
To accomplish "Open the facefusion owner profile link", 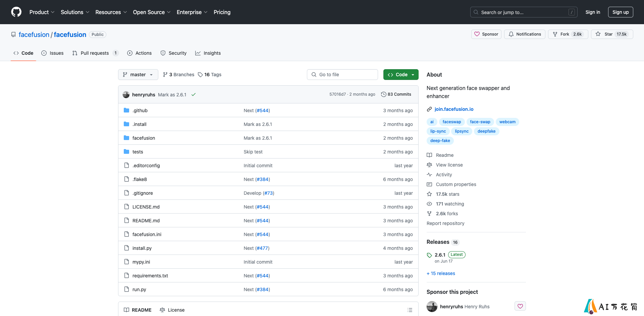I will 34,35.
